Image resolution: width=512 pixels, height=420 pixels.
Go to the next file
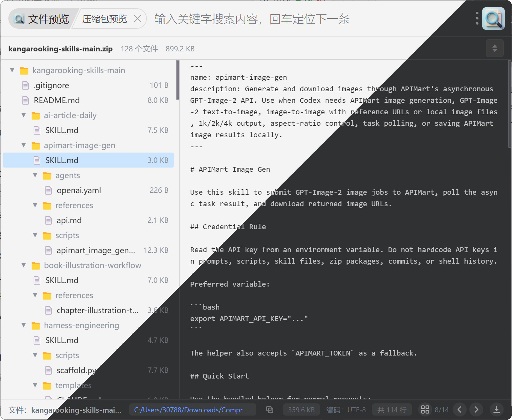point(476,409)
